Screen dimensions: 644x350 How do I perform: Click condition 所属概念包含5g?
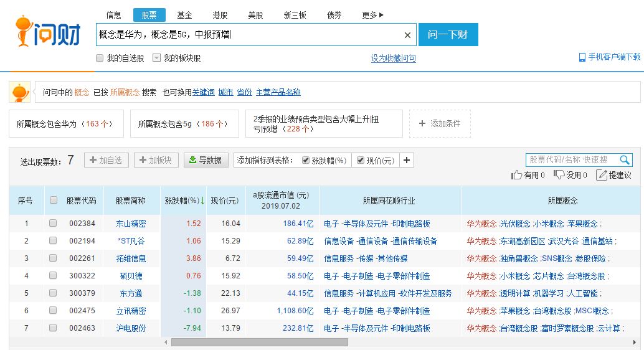[184, 124]
